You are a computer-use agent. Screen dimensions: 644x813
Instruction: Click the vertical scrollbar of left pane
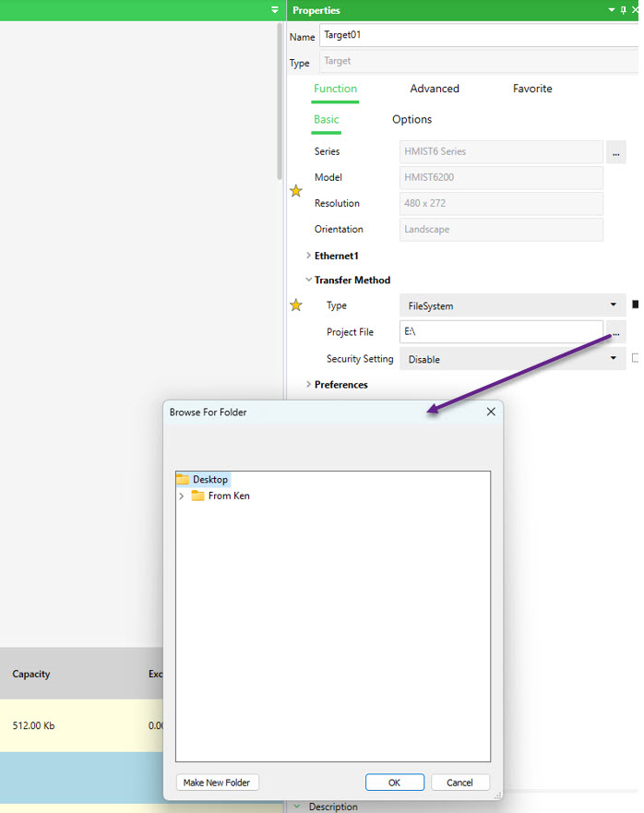(x=280, y=102)
